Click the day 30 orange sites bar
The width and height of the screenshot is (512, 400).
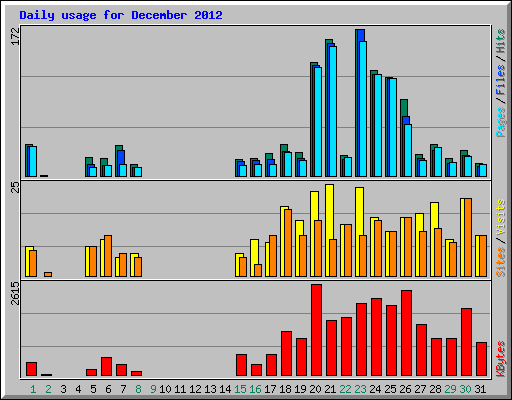coord(468,238)
